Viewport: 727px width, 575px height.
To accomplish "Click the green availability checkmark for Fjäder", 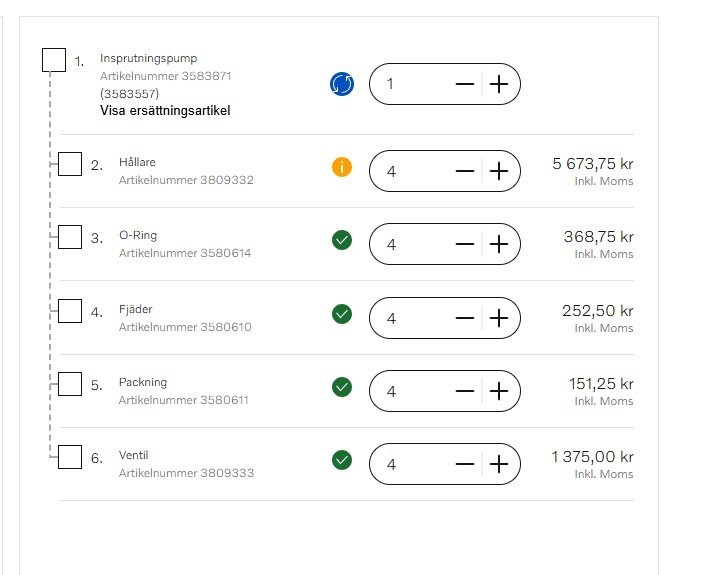I will click(x=342, y=314).
